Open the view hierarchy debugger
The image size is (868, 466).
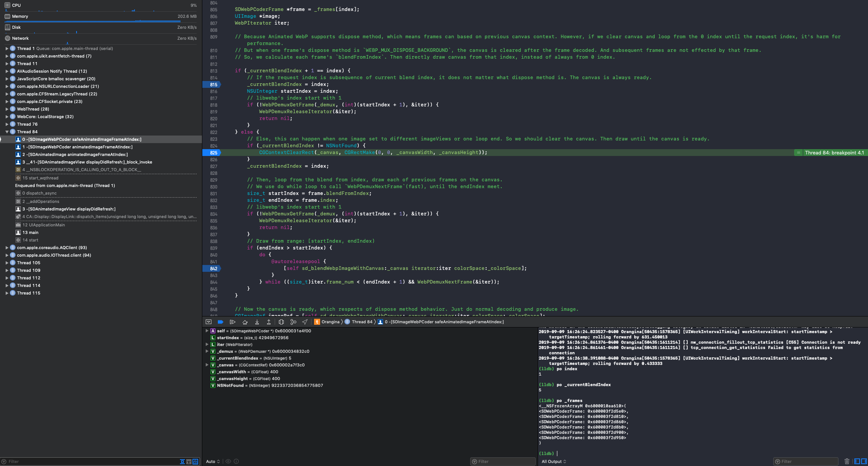pyautogui.click(x=281, y=321)
